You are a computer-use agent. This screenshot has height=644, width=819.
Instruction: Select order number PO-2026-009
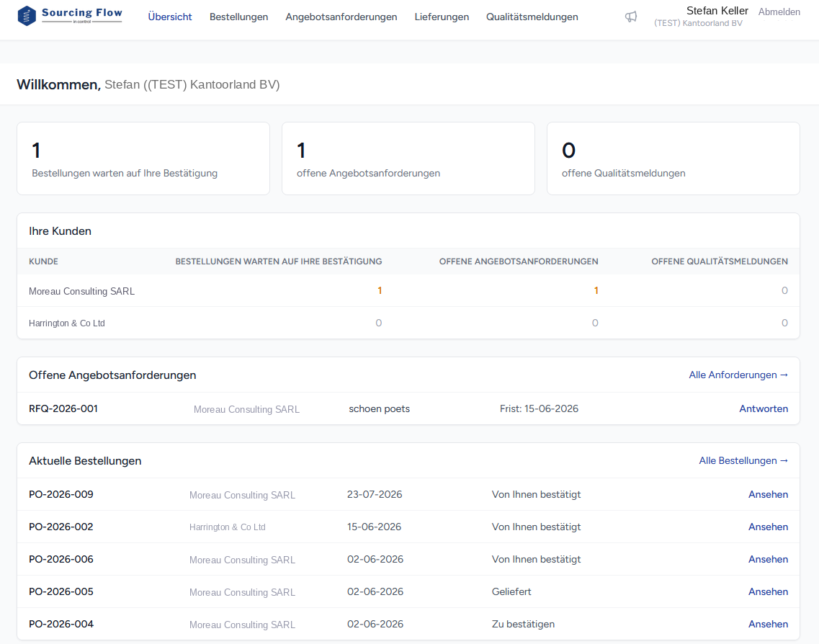[x=61, y=494]
